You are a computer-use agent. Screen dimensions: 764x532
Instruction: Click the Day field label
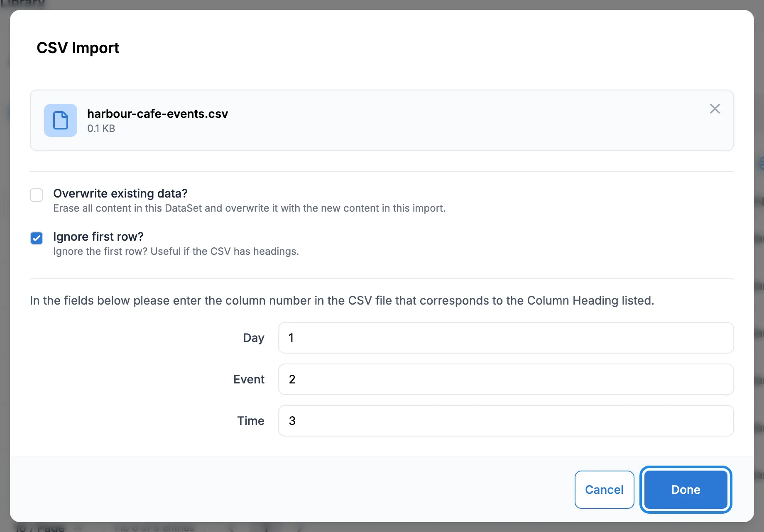pyautogui.click(x=254, y=338)
